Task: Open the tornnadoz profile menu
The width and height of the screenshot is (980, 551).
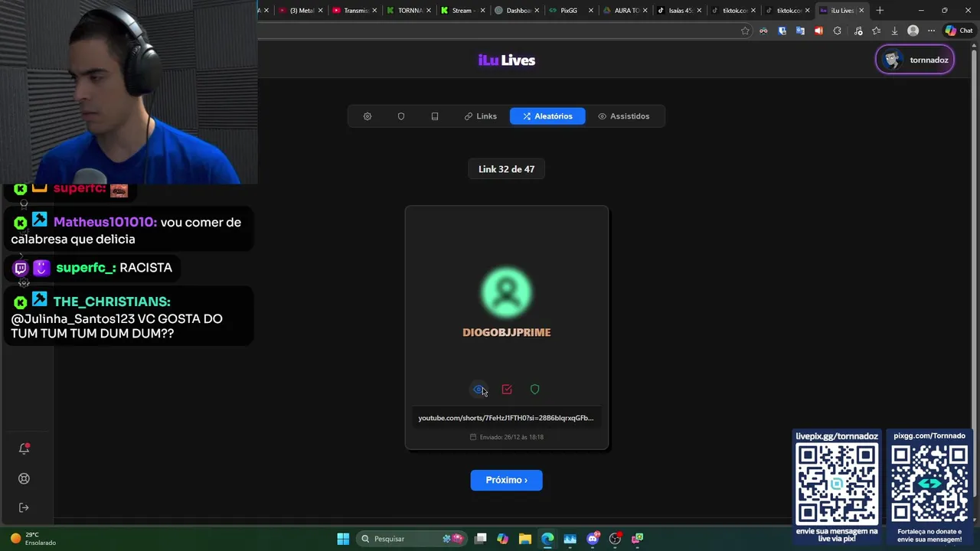Action: 915,60
